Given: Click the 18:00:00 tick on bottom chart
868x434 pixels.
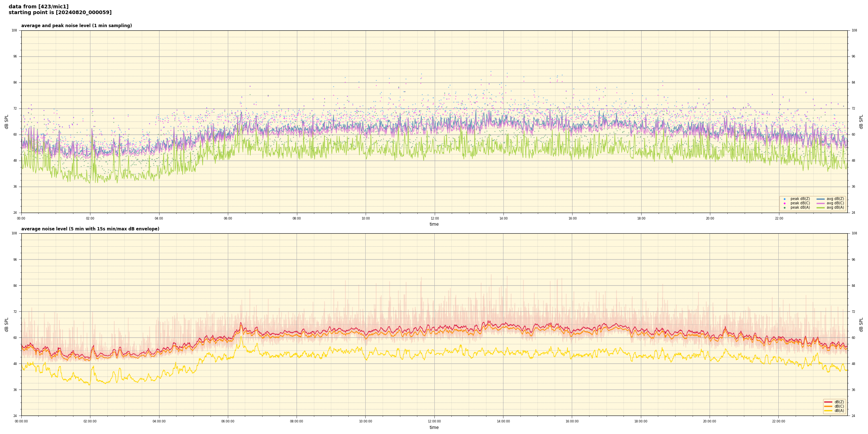Looking at the screenshot, I should point(641,421).
